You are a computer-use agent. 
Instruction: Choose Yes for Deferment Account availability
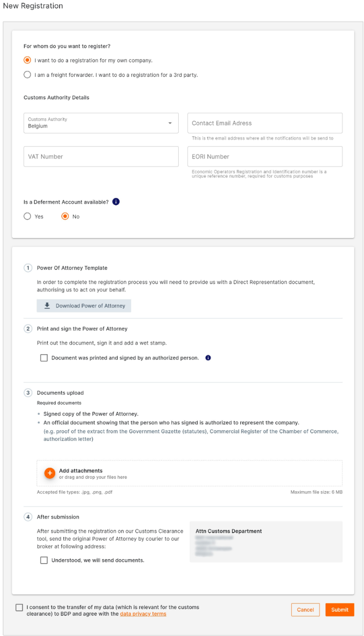click(x=28, y=216)
